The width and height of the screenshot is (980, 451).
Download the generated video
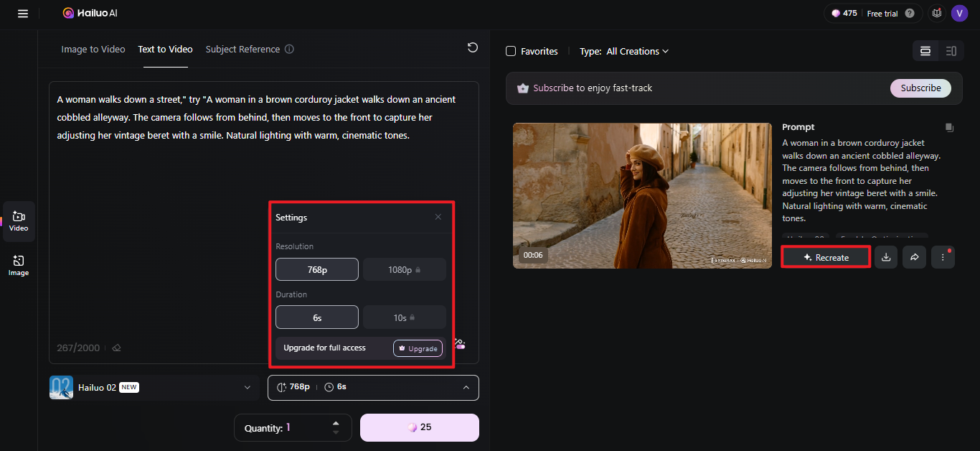pos(886,257)
